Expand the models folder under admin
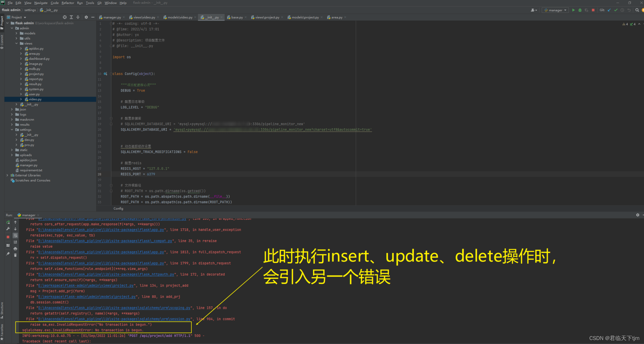 (16, 33)
